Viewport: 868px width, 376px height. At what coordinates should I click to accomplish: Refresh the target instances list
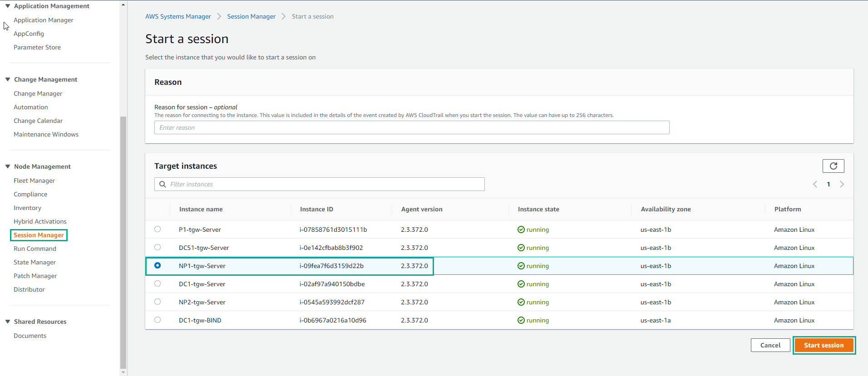833,166
